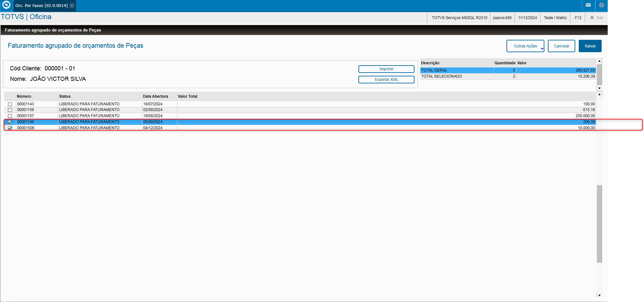The height and width of the screenshot is (302, 644).
Task: Uncheck the checkbox for budget 00001186
Action: (10, 122)
